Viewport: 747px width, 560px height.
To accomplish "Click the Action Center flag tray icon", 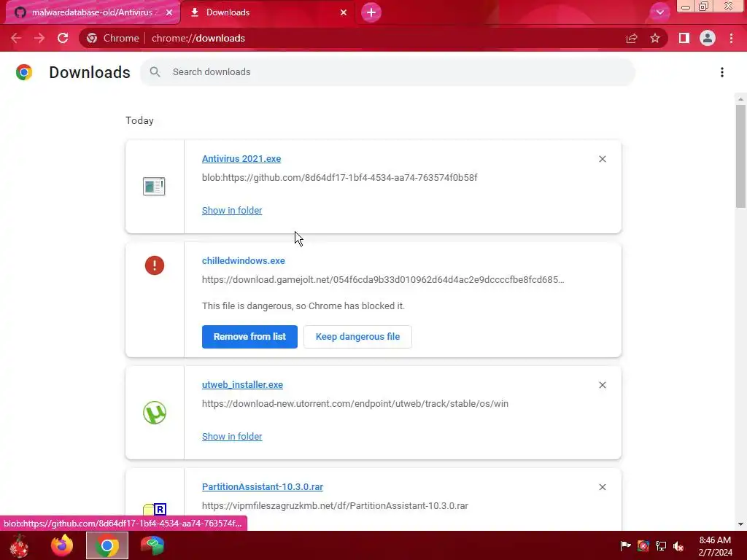I will click(x=625, y=545).
